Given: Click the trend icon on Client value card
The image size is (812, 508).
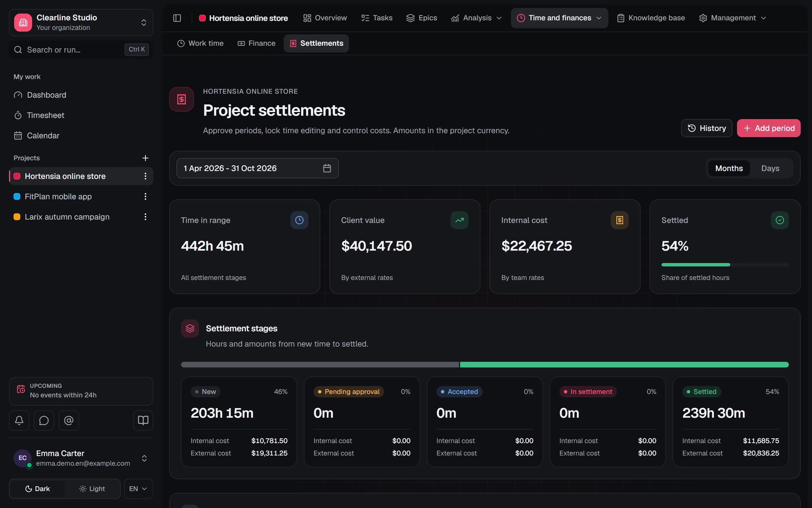Looking at the screenshot, I should (459, 220).
